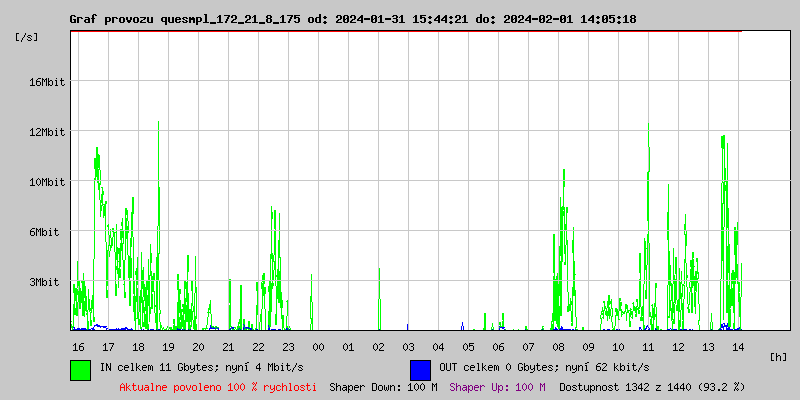The height and width of the screenshot is (400, 800).
Task: Click the green IN legend swatch
Action: [81, 369]
